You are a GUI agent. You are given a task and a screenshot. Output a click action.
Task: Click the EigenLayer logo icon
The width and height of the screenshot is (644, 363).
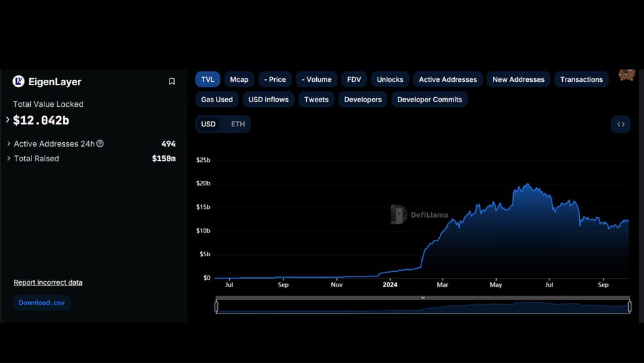click(18, 81)
